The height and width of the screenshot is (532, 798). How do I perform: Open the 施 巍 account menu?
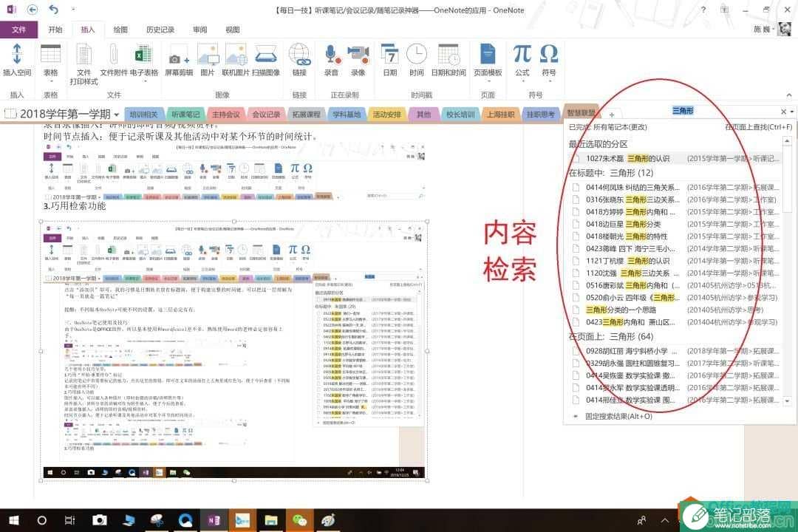click(x=772, y=29)
